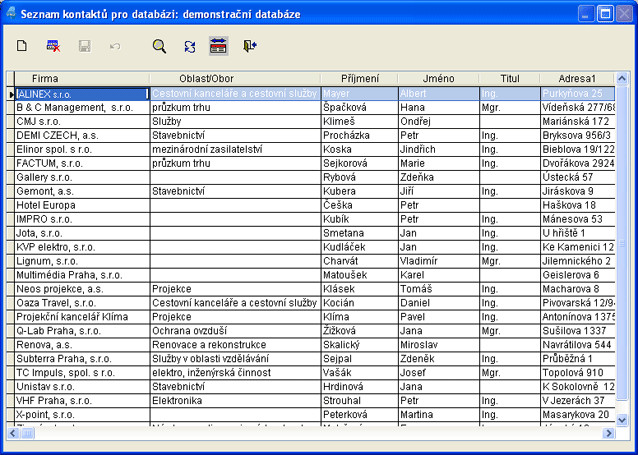Select the ALINEX s.r.o. firm cell
This screenshot has height=455, width=638.
tap(82, 94)
